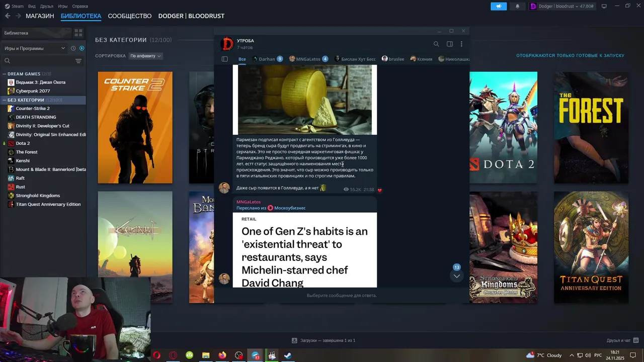The image size is (644, 362).
Task: Open Steam notifications bell
Action: (x=517, y=6)
